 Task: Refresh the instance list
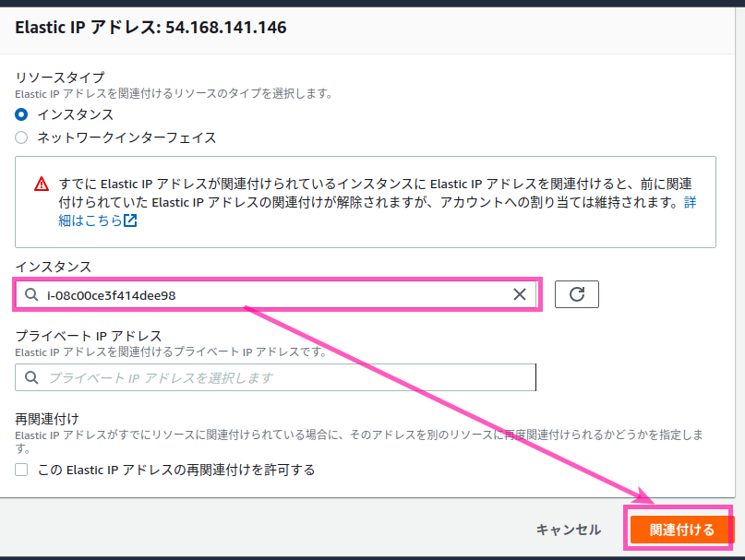click(577, 294)
